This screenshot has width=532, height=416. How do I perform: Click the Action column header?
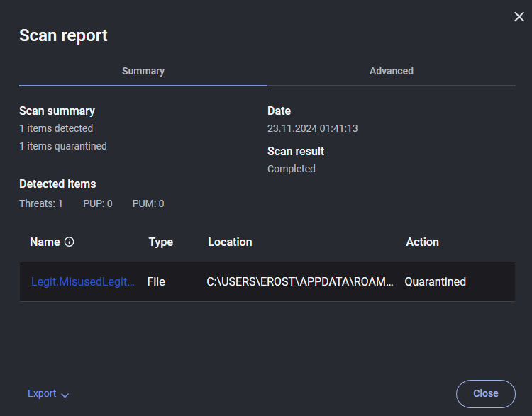(422, 242)
